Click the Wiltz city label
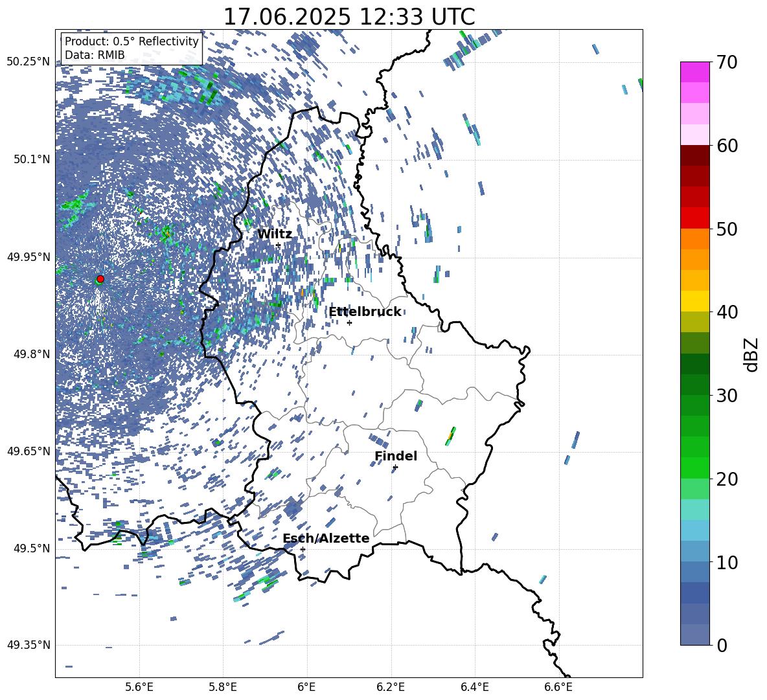The image size is (767, 700). pos(275,234)
